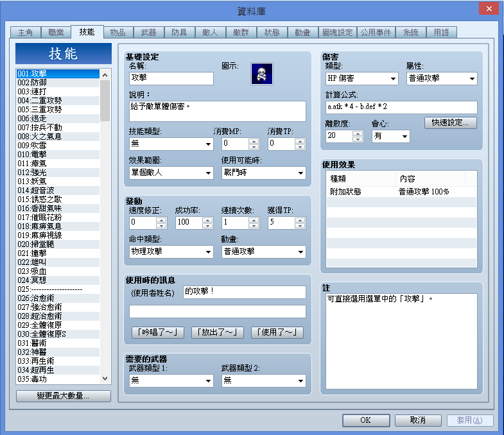Click the 變更最大數量 button
Screen dimensions: 504x435
(x=64, y=396)
